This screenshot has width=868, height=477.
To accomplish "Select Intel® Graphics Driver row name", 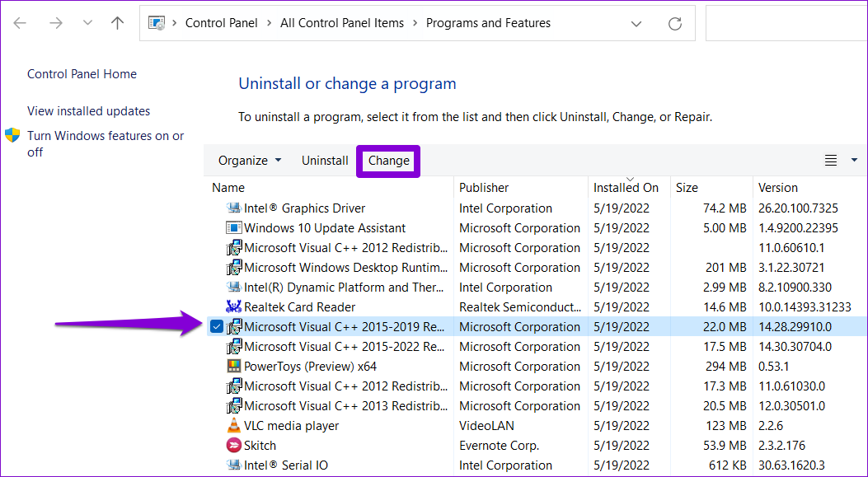I will tap(304, 208).
